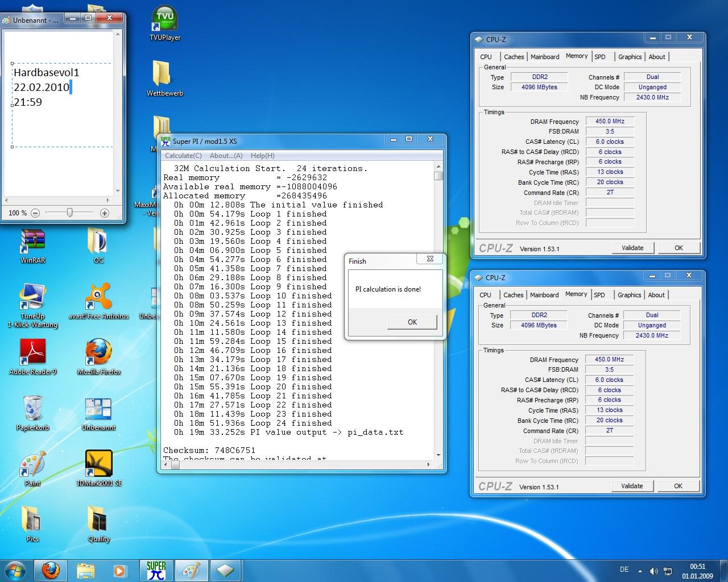
Task: Select Mainboard tab in lower CPU-Z window
Action: click(x=544, y=295)
